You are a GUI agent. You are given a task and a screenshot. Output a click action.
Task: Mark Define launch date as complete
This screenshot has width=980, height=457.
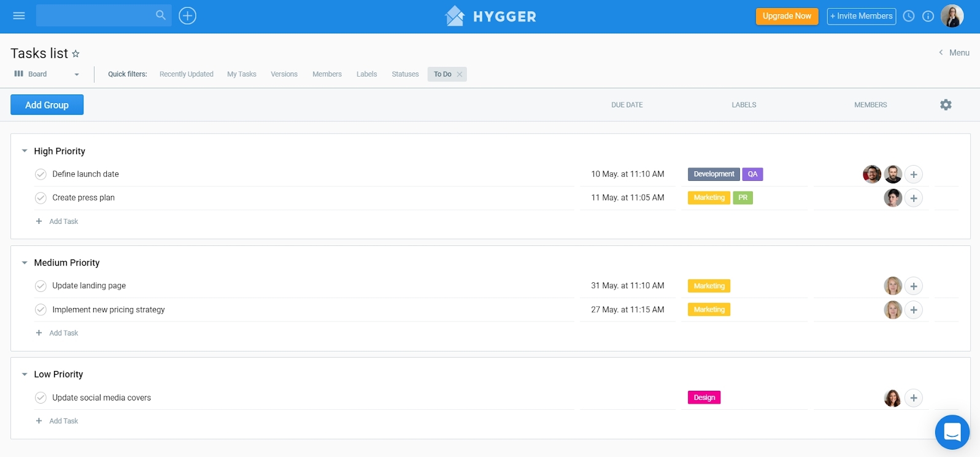tap(41, 174)
